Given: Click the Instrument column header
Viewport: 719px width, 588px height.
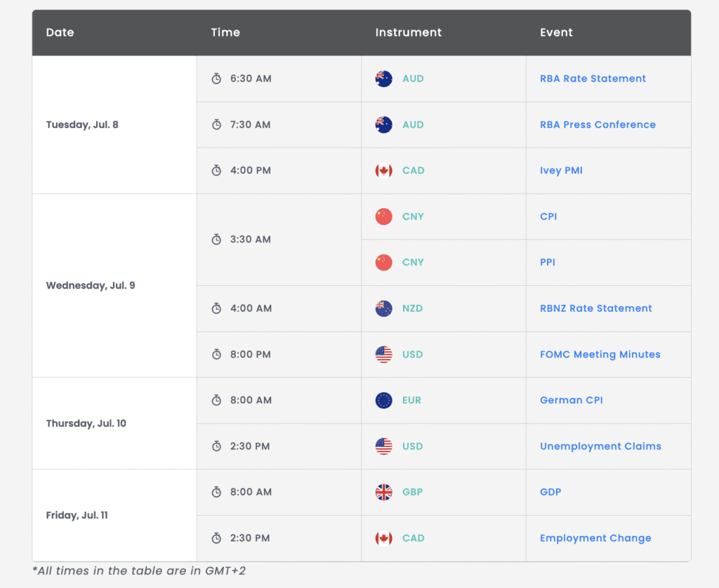Looking at the screenshot, I should click(x=408, y=32).
